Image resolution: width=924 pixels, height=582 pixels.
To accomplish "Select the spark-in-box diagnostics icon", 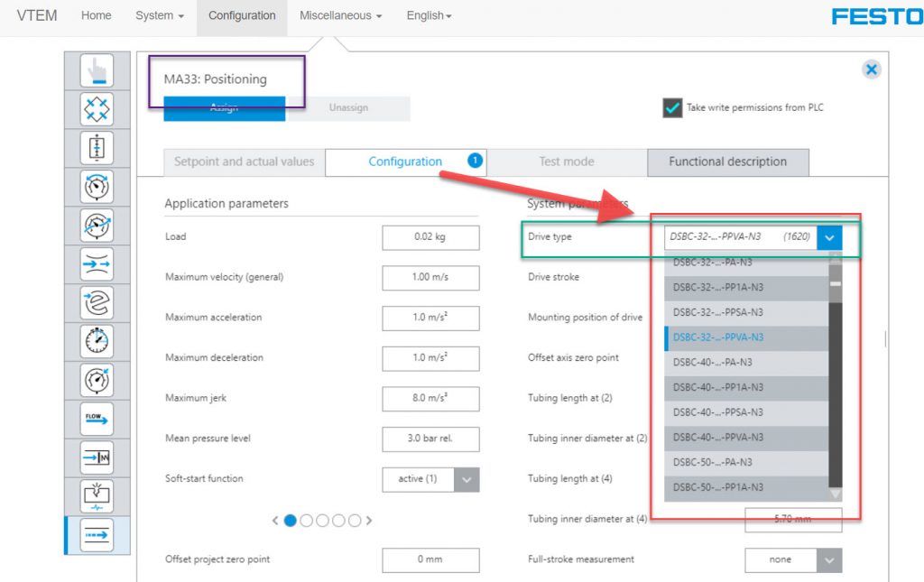I will click(97, 496).
